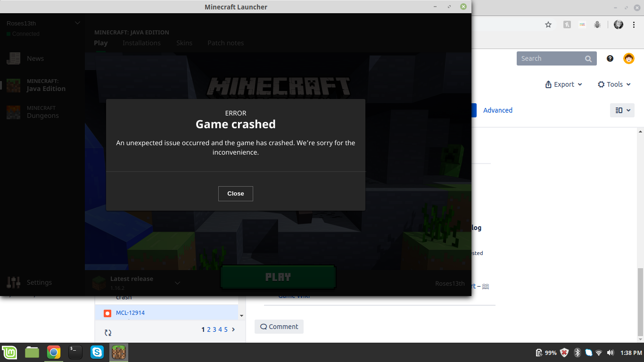Open the Jira user profile avatar

coord(629,58)
